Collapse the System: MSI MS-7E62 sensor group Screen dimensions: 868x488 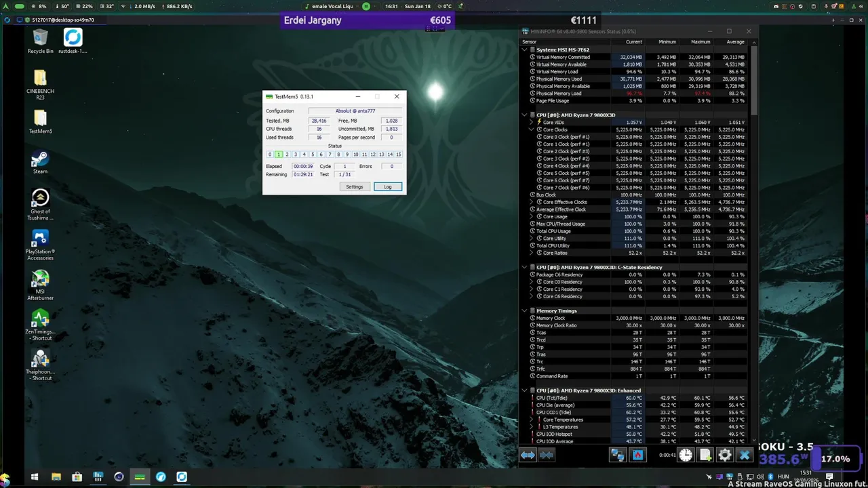pos(524,49)
